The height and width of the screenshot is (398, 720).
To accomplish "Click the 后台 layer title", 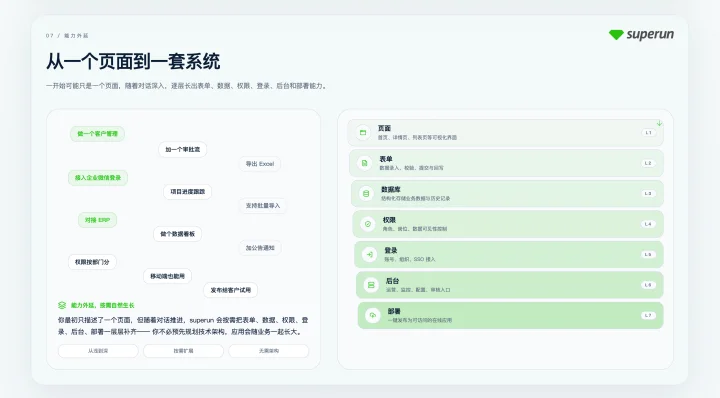I will click(x=393, y=280).
